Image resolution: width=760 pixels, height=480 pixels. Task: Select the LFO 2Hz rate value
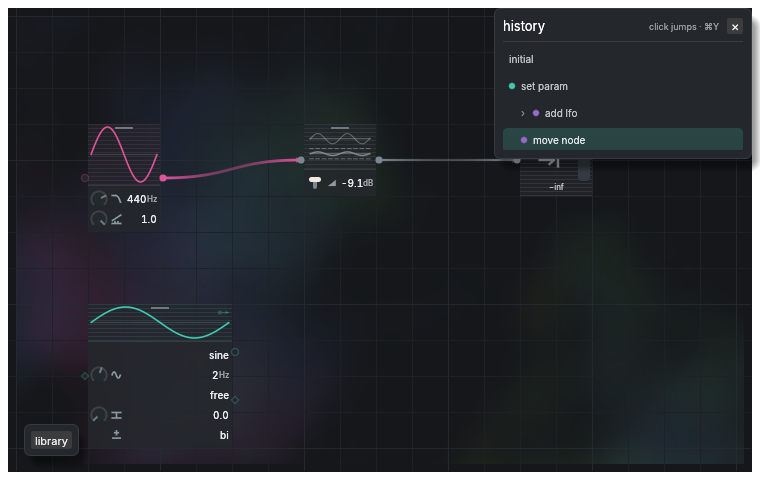(221, 375)
